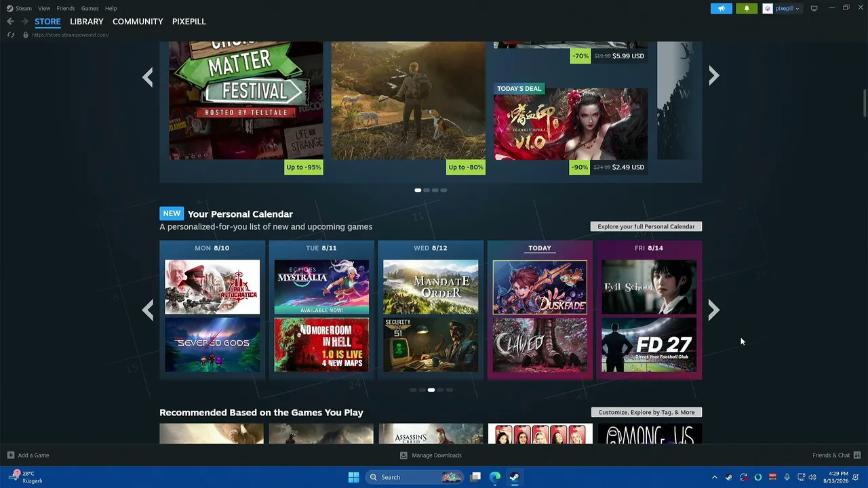Open the FD 27 game tile

[649, 345]
